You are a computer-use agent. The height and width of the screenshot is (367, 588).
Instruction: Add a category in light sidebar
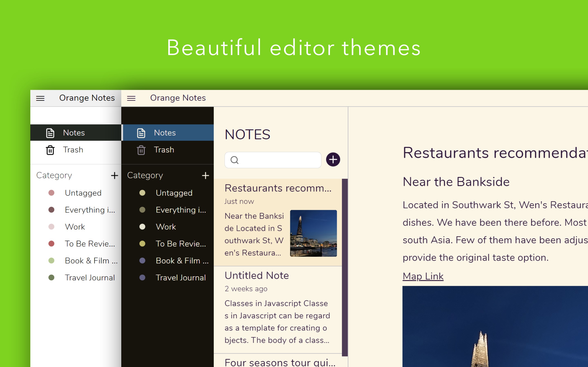115,176
